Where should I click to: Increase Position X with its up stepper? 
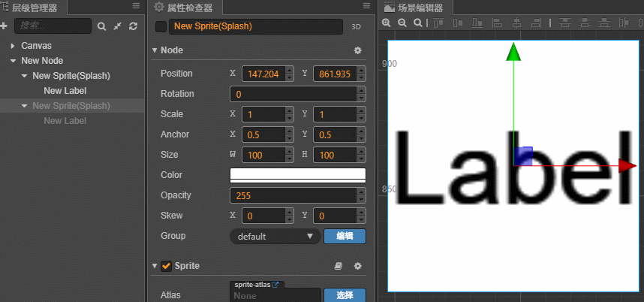point(290,71)
